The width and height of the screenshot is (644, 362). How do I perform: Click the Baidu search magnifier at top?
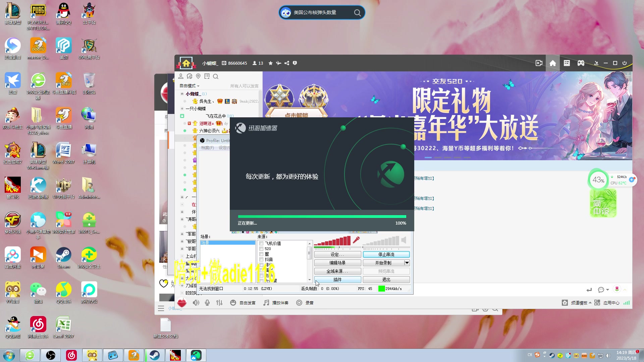click(x=358, y=13)
